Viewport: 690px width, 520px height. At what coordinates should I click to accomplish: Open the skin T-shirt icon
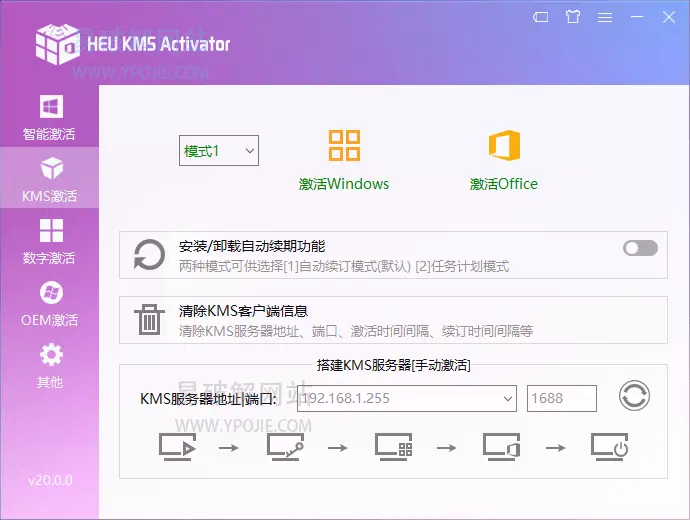[x=573, y=17]
